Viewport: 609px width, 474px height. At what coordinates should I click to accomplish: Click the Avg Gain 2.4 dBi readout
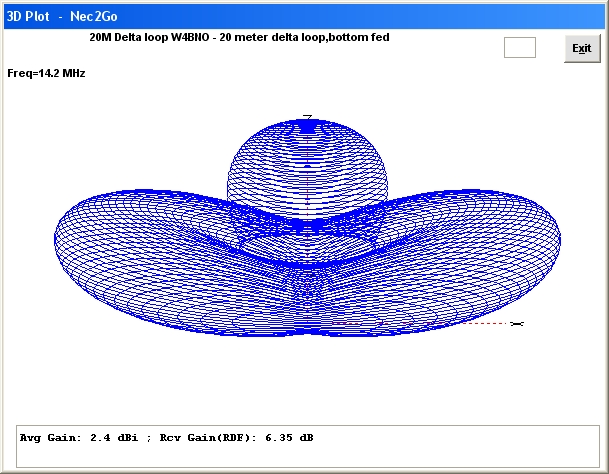click(x=79, y=438)
